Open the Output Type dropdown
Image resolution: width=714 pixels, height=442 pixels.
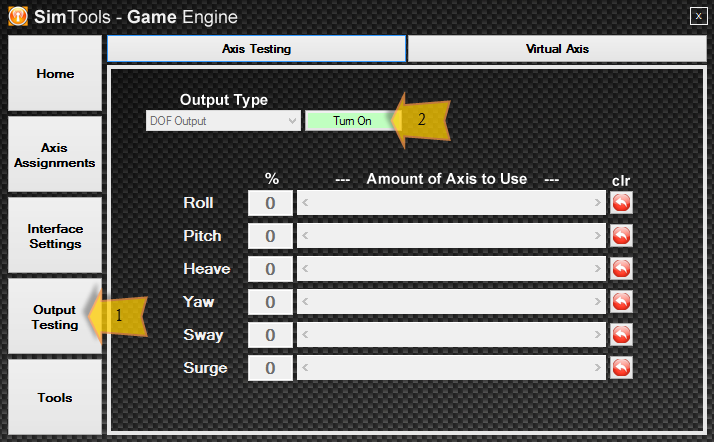coord(222,120)
